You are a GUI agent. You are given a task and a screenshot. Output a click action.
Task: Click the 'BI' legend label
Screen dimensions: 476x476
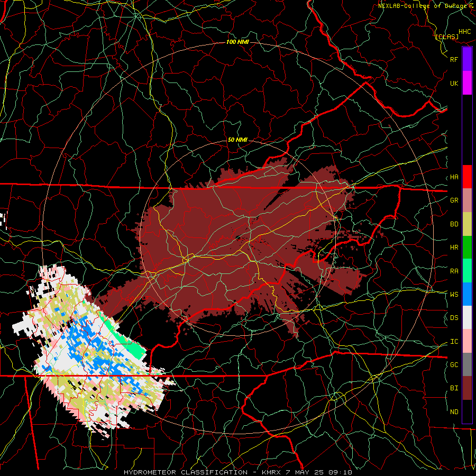[454, 388]
